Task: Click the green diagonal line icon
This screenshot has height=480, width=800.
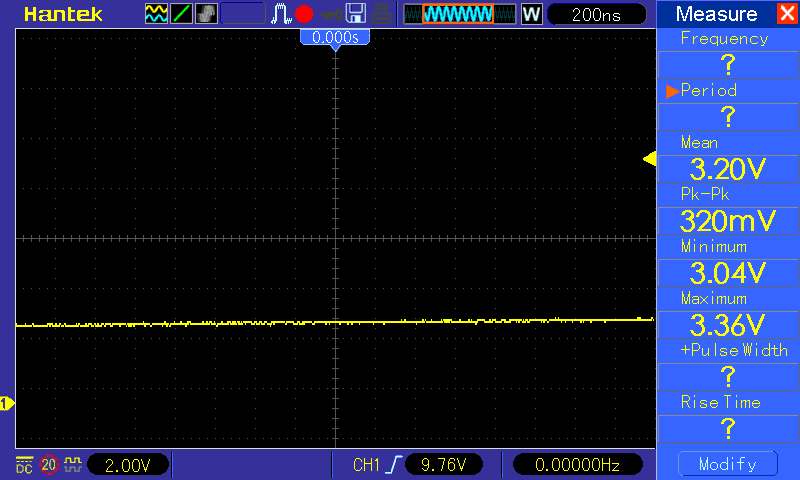Action: [x=181, y=14]
